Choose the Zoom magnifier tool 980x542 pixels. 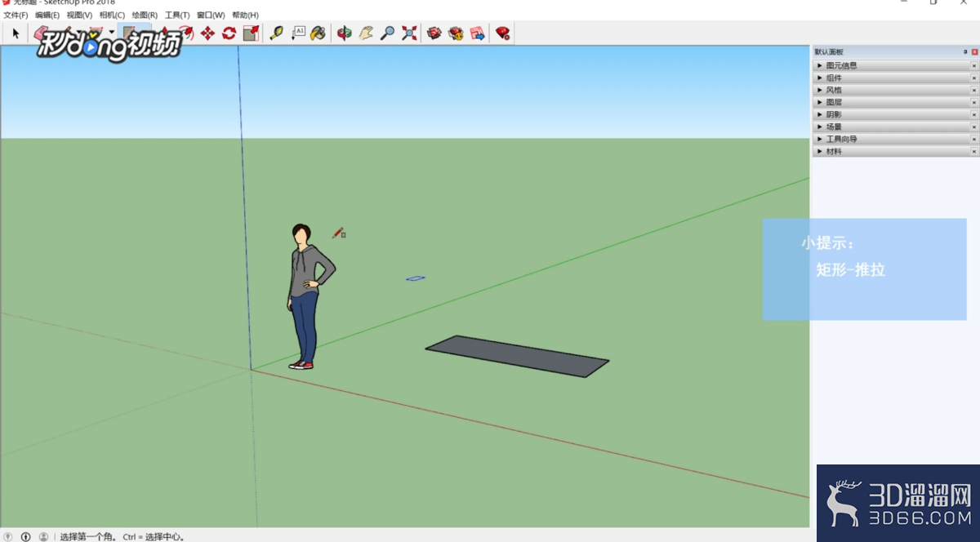coord(388,33)
